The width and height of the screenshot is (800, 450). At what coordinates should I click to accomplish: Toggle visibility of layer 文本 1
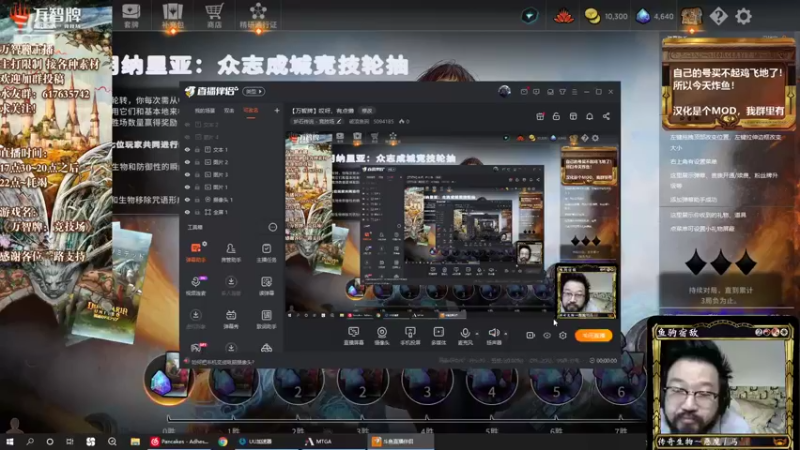(x=187, y=149)
